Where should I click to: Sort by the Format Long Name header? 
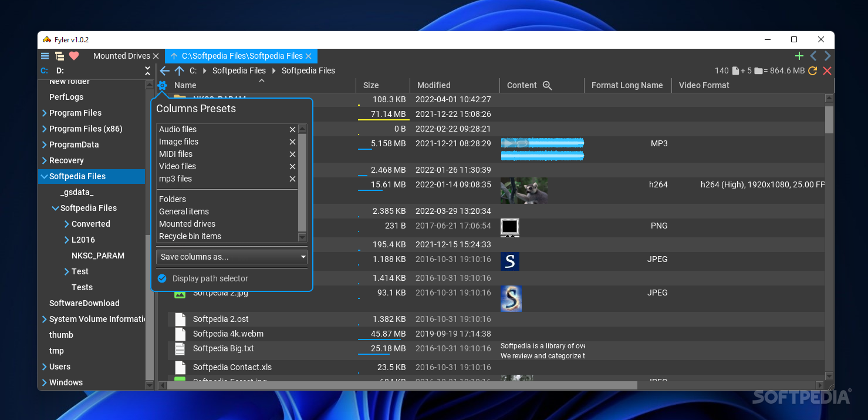(x=627, y=85)
